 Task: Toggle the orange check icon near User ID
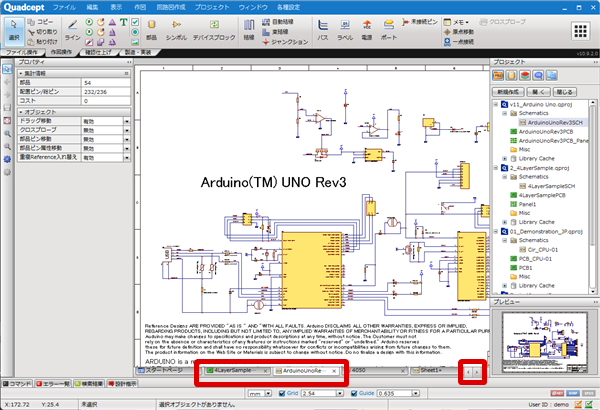[x=578, y=404]
